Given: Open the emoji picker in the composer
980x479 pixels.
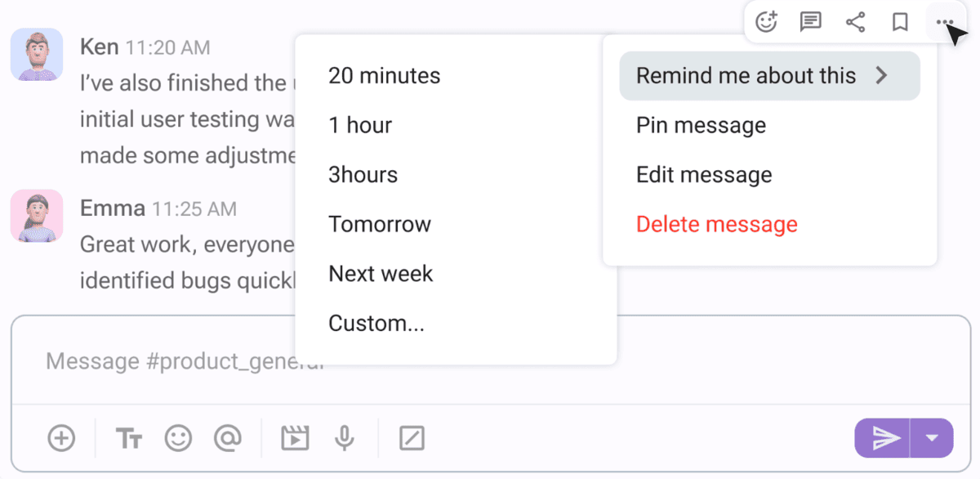Looking at the screenshot, I should 179,437.
